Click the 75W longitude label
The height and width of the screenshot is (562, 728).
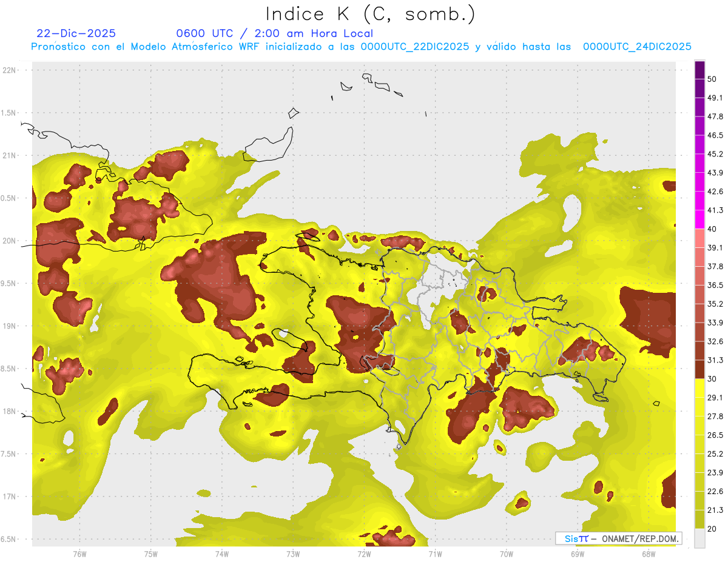click(x=150, y=554)
